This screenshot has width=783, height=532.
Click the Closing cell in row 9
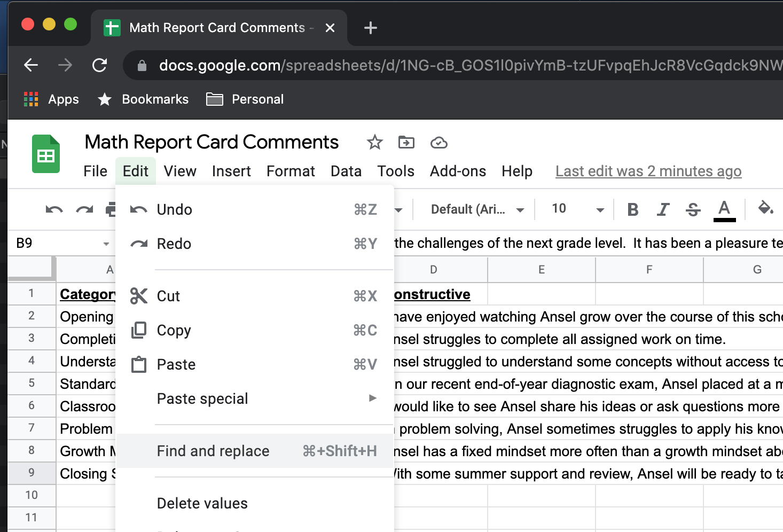pos(87,474)
